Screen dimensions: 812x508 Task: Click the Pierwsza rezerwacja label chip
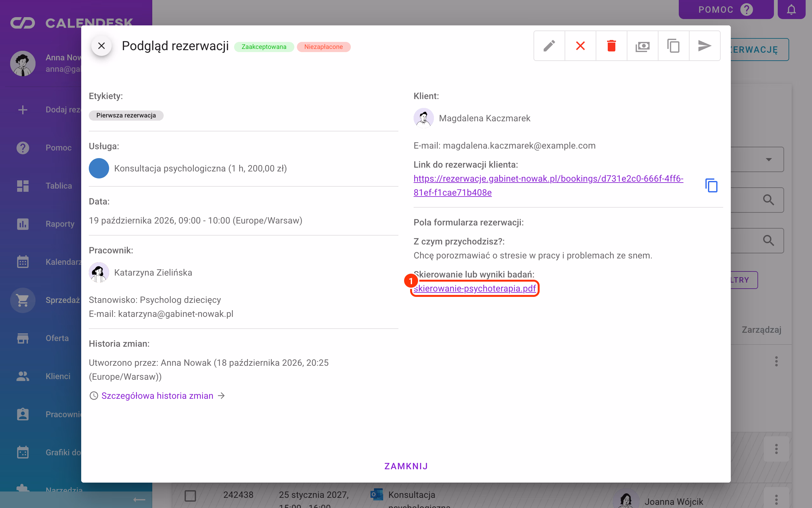click(x=126, y=115)
